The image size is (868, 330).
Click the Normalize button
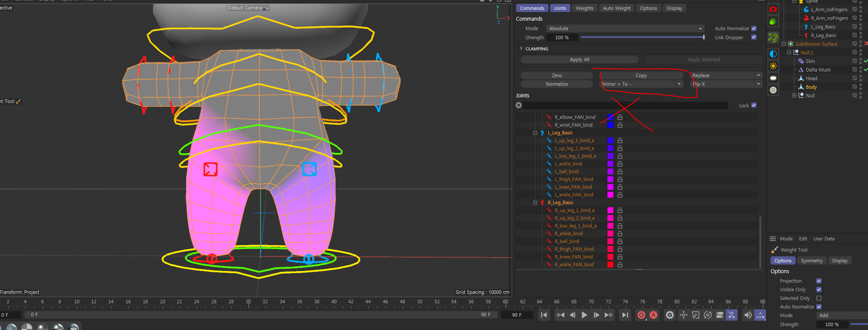[557, 84]
